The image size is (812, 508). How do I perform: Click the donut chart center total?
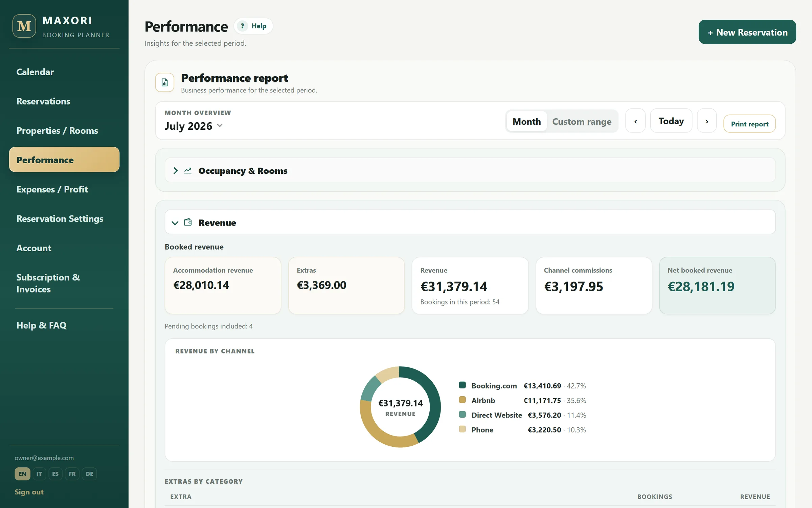coord(400,403)
